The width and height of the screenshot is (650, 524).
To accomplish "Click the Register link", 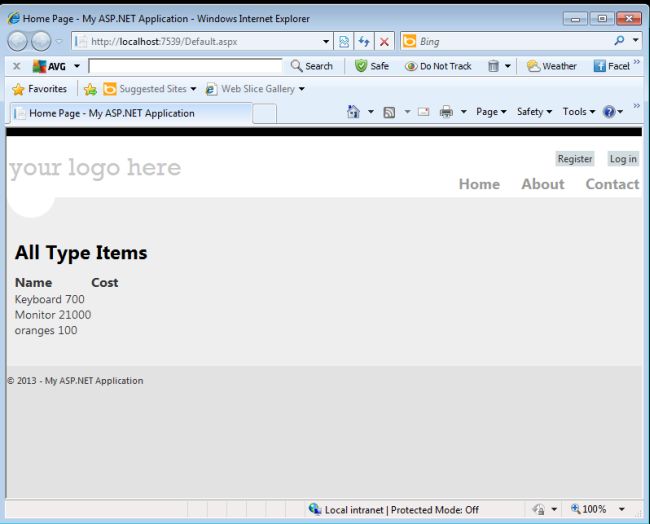I will click(x=575, y=159).
